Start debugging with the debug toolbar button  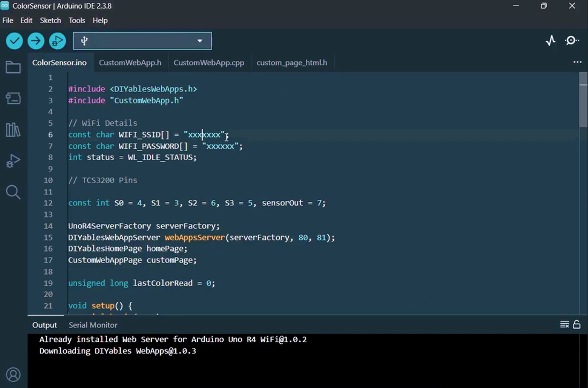click(57, 41)
